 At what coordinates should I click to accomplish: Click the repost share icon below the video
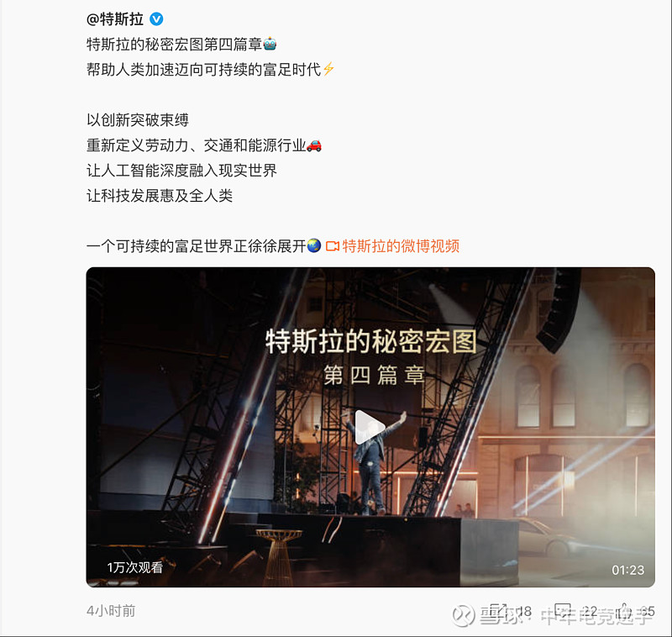click(498, 610)
